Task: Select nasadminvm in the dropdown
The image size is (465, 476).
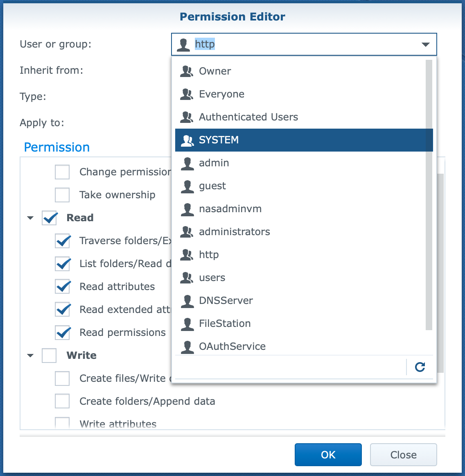Action: pos(304,209)
